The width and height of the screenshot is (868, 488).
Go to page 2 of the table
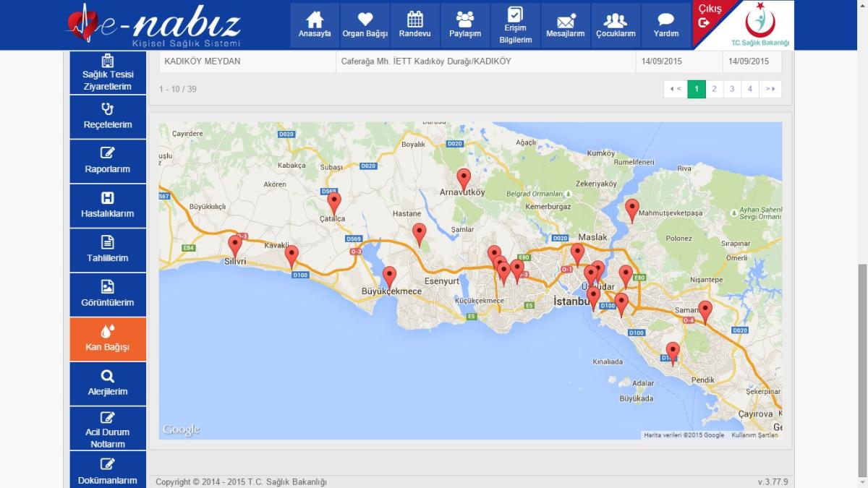[714, 89]
